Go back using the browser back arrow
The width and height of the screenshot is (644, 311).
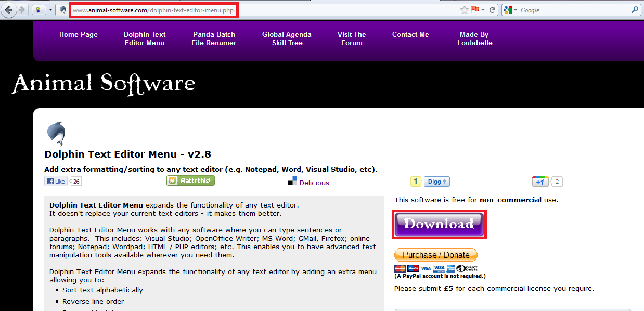pos(9,10)
